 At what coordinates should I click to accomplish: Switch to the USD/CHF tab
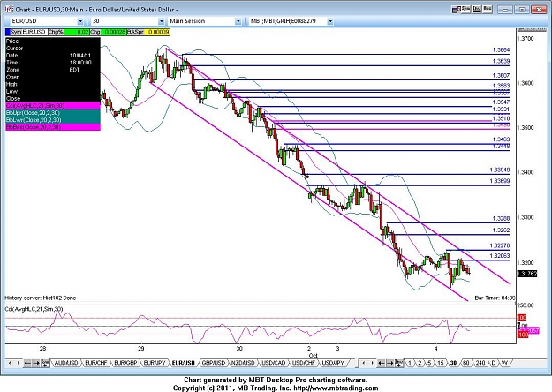303,363
